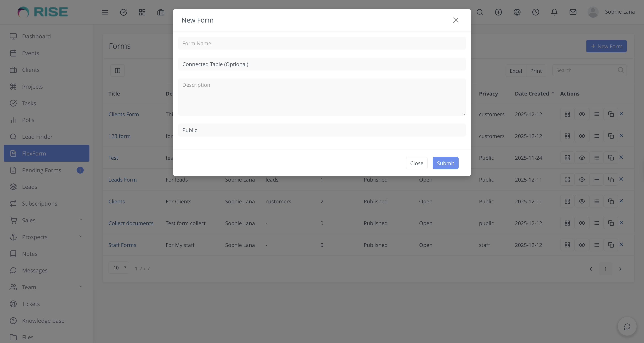Open the Public privacy dropdown
Viewport: 644px width, 343px height.
322,130
